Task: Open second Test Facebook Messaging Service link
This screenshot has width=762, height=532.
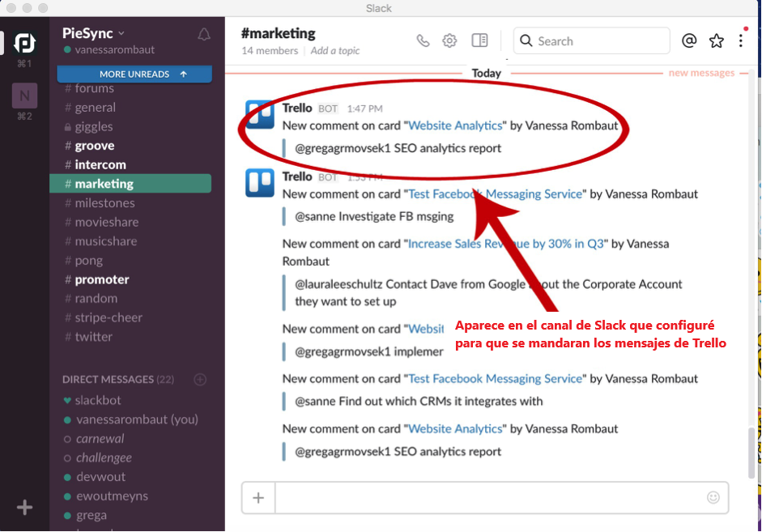Action: [x=495, y=379]
